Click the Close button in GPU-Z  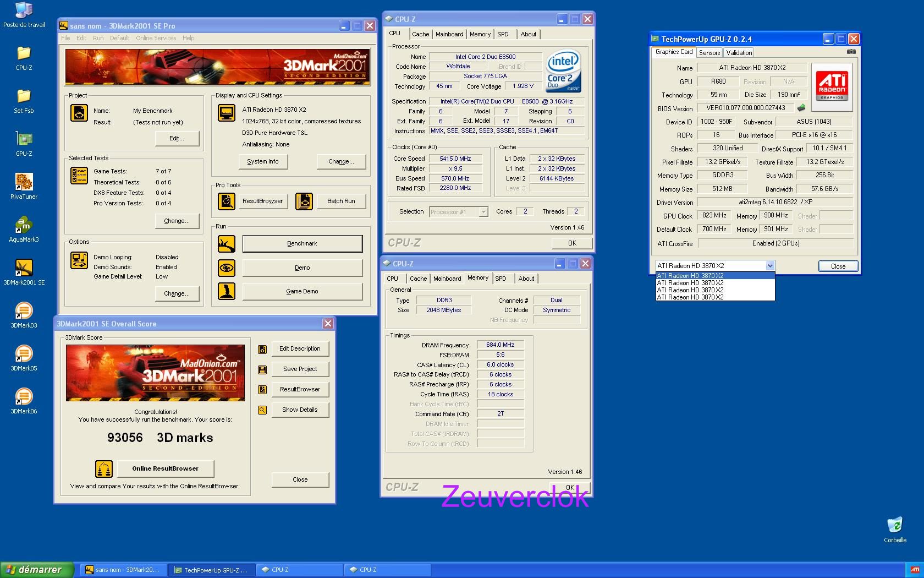(x=838, y=266)
